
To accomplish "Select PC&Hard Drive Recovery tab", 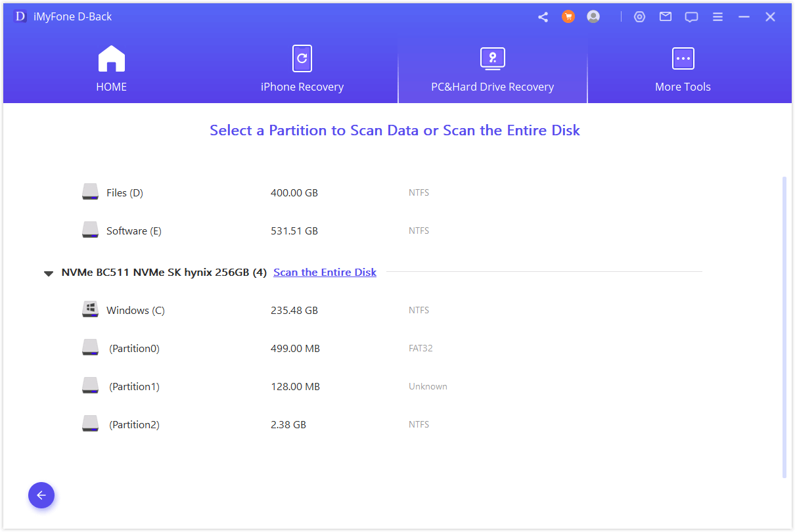I will [493, 69].
